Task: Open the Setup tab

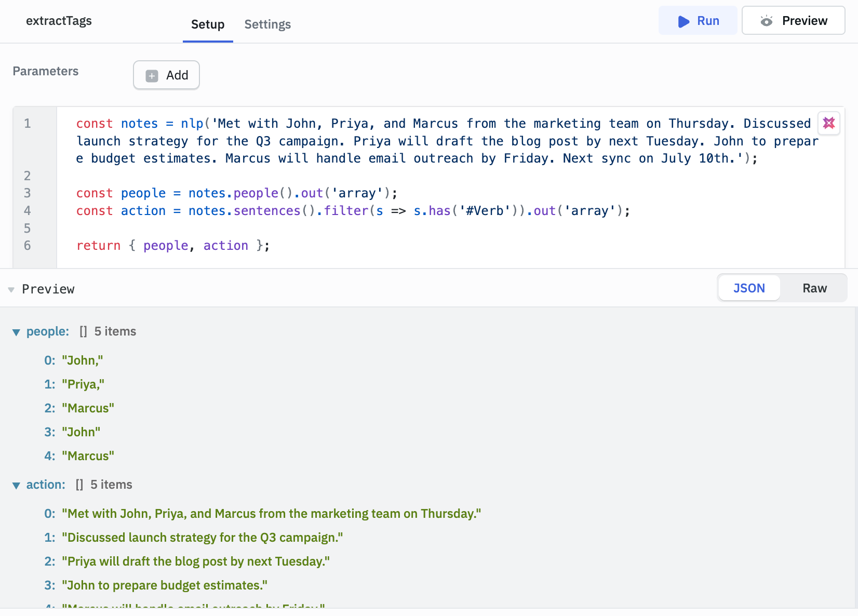Action: click(x=208, y=24)
